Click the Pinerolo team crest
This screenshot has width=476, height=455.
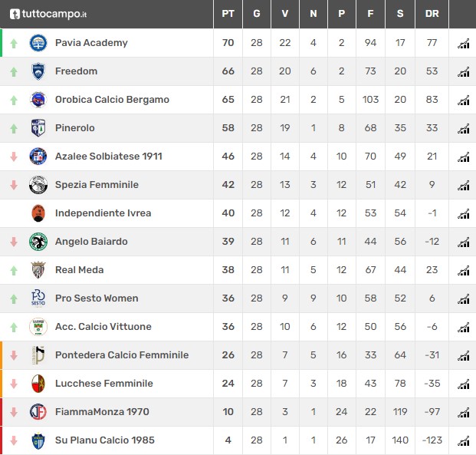click(38, 127)
